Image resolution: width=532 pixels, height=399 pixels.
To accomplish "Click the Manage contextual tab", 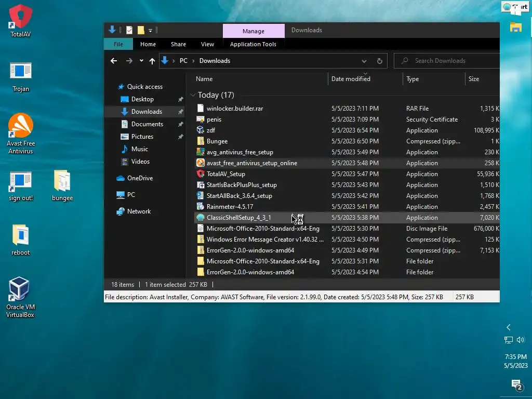I will [x=254, y=31].
